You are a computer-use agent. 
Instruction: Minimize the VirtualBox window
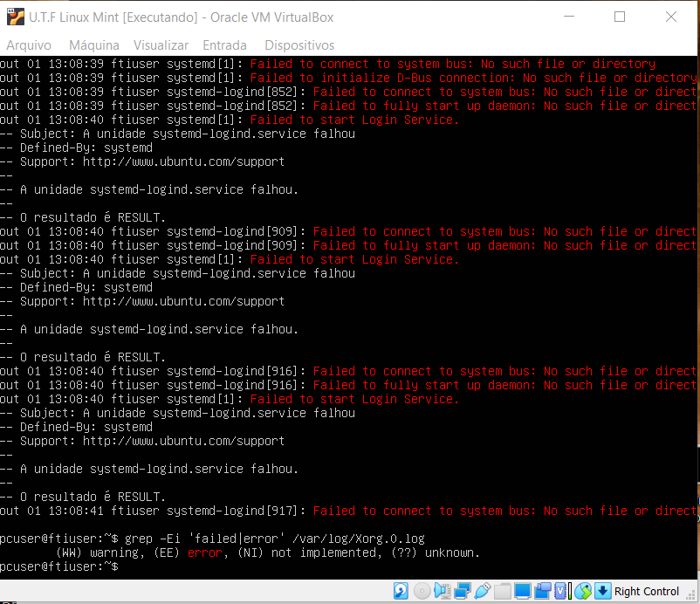click(x=569, y=17)
